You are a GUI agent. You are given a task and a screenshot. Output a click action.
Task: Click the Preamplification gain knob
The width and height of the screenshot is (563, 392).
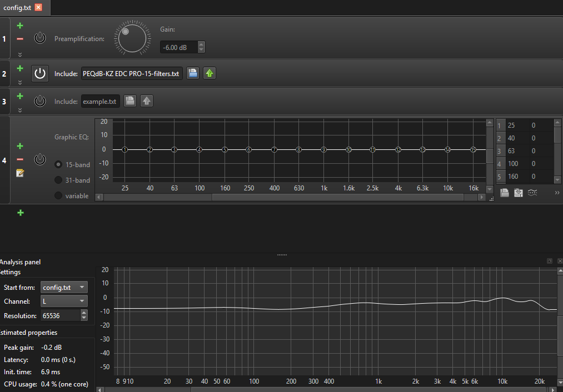[132, 38]
